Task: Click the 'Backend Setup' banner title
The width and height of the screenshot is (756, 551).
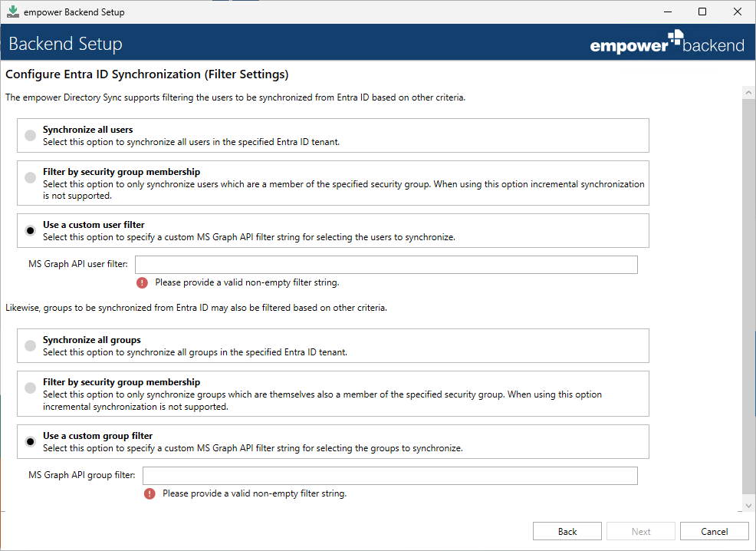Action: [66, 44]
